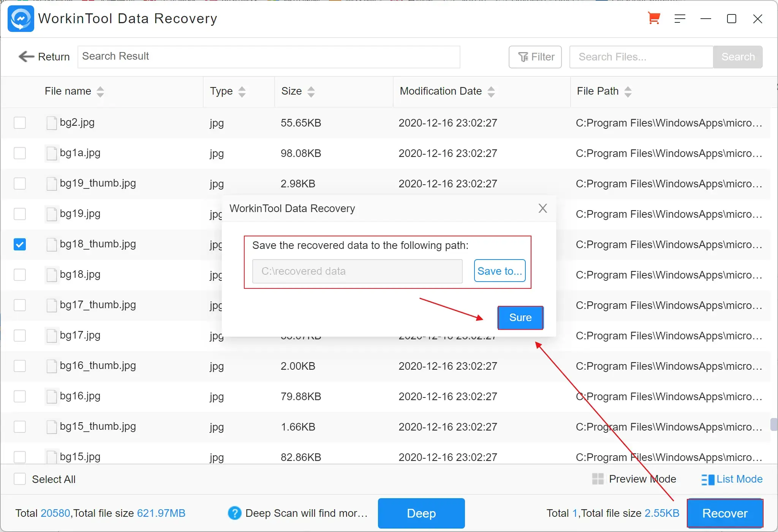
Task: Check the bg1a.jpg checkbox
Action: tap(20, 153)
